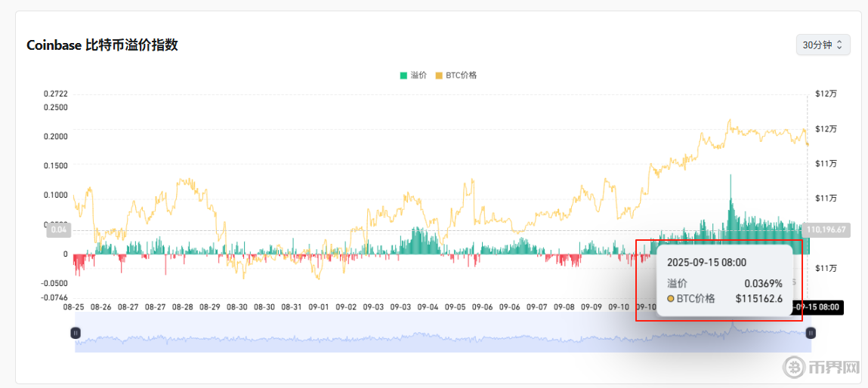Click the yellow dot in tooltip
Screen dimensions: 868x388
pyautogui.click(x=671, y=299)
